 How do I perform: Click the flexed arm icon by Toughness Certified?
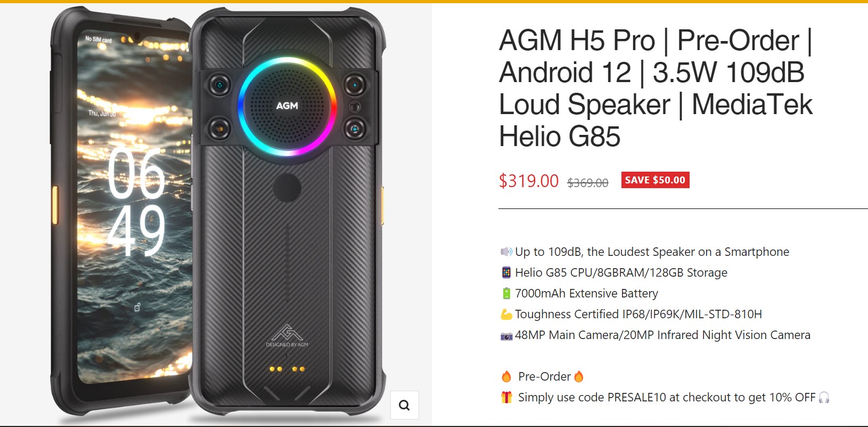point(506,315)
